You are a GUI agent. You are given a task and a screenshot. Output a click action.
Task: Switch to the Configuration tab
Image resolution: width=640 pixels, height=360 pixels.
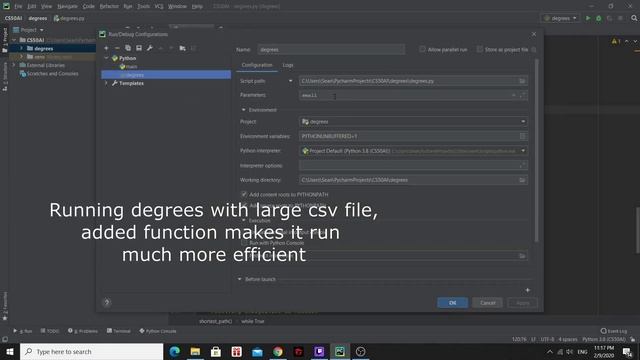pos(257,65)
